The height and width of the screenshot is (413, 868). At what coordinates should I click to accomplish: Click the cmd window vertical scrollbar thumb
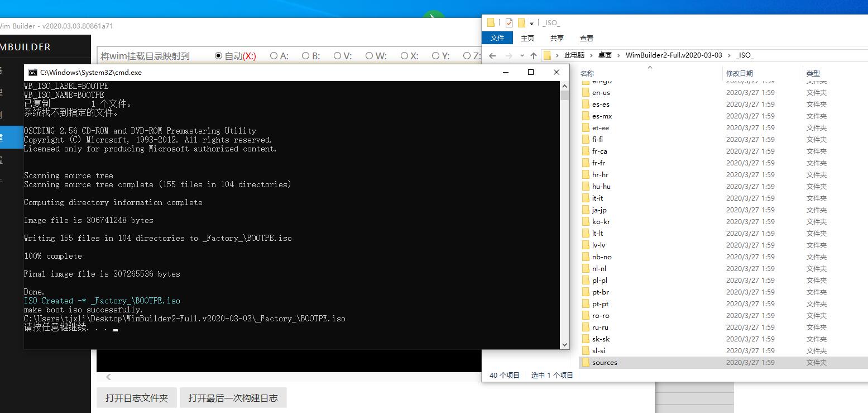(564, 96)
